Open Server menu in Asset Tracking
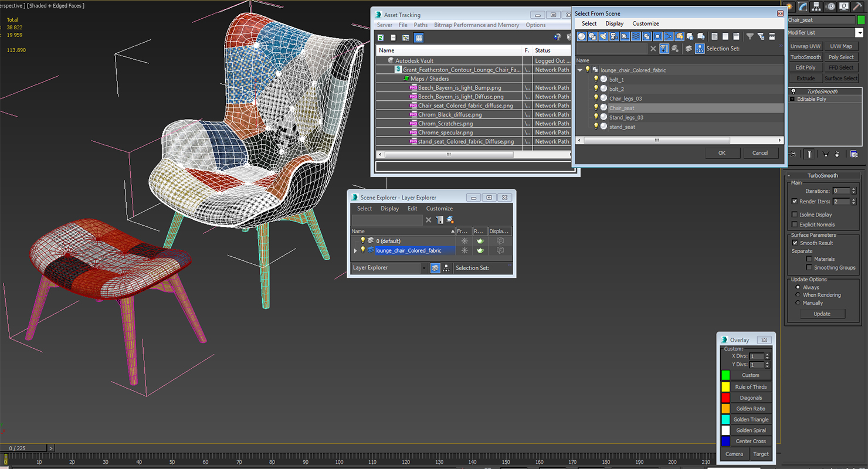Image resolution: width=868 pixels, height=469 pixels. (385, 25)
